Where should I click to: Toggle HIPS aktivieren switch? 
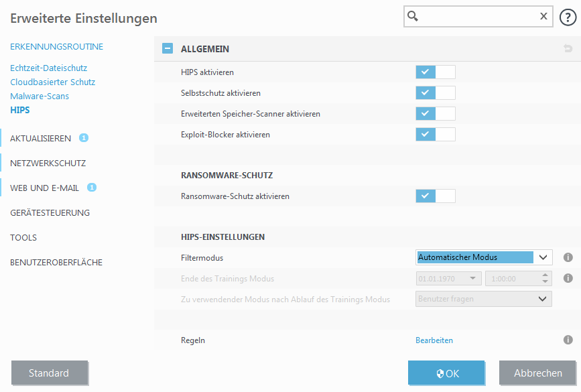435,72
